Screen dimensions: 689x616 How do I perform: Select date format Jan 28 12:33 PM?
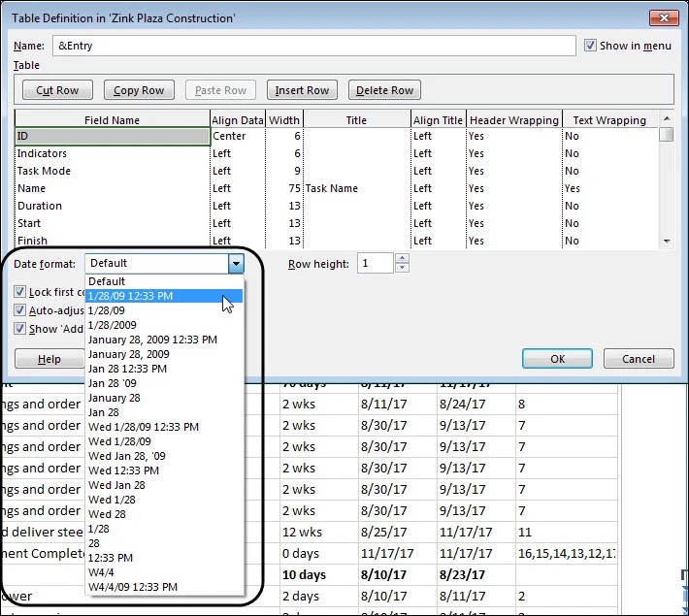164,369
